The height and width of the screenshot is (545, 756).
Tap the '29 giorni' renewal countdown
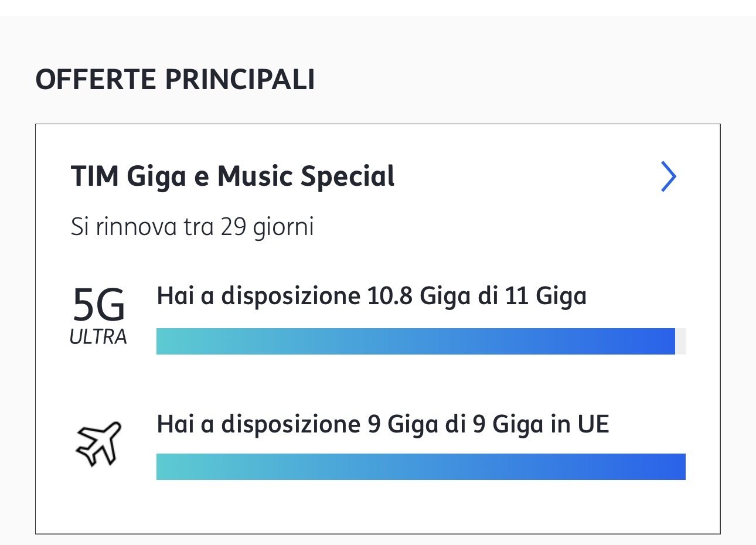point(267,227)
